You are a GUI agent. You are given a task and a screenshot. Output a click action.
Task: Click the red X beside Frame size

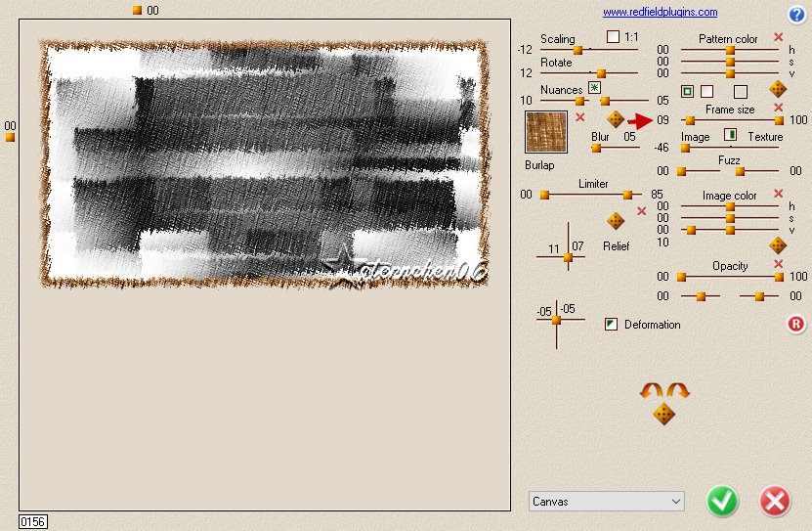779,109
